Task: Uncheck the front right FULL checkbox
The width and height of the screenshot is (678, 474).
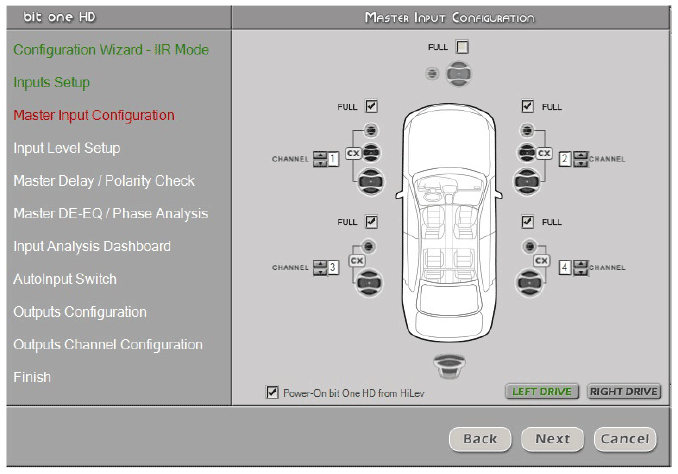Action: coord(528,106)
